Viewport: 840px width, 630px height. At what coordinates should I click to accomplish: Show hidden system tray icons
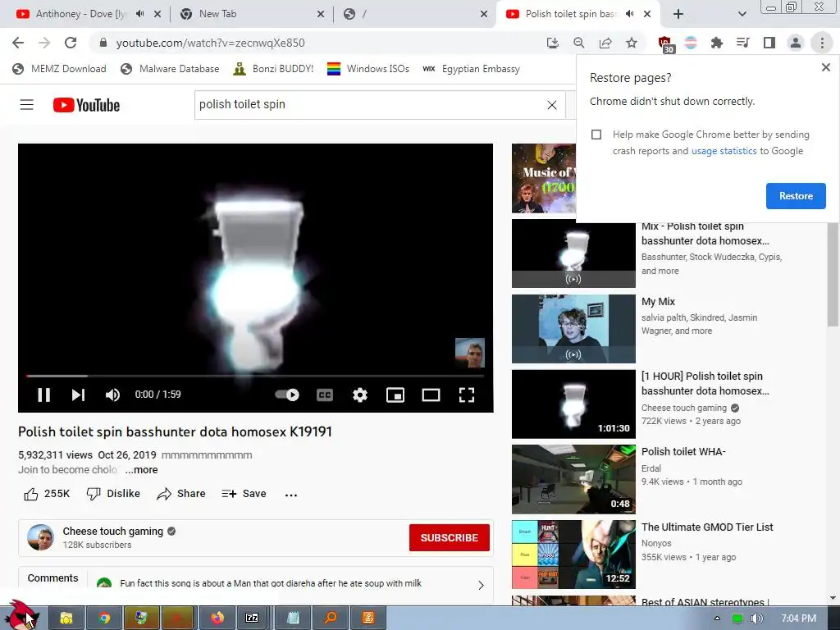coord(717,619)
